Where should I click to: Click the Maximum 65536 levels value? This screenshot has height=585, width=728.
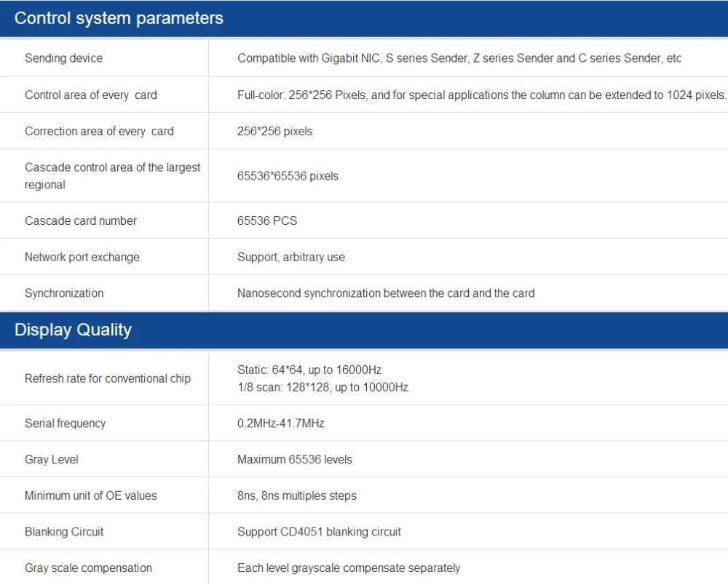(x=294, y=459)
